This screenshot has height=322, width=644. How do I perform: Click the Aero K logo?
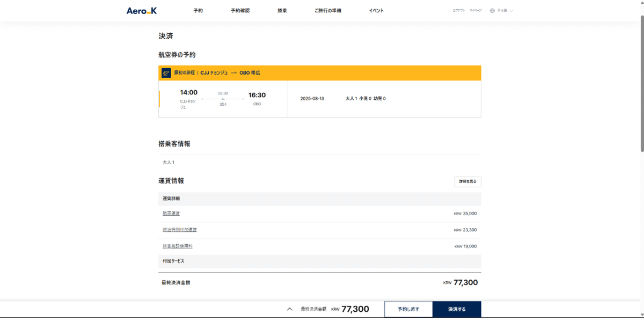pyautogui.click(x=142, y=10)
